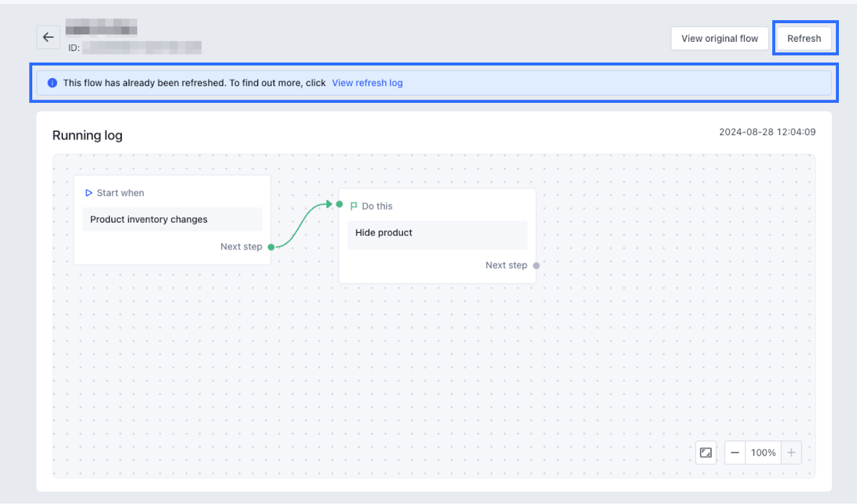857x504 pixels.
Task: Click the green input dot on Do this
Action: 339,204
